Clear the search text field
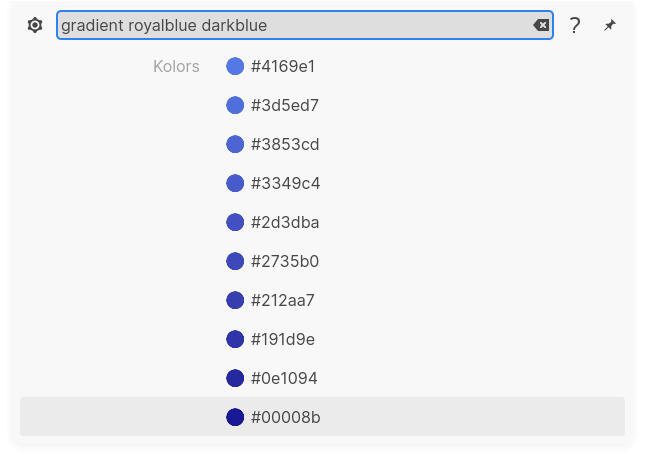 point(541,25)
